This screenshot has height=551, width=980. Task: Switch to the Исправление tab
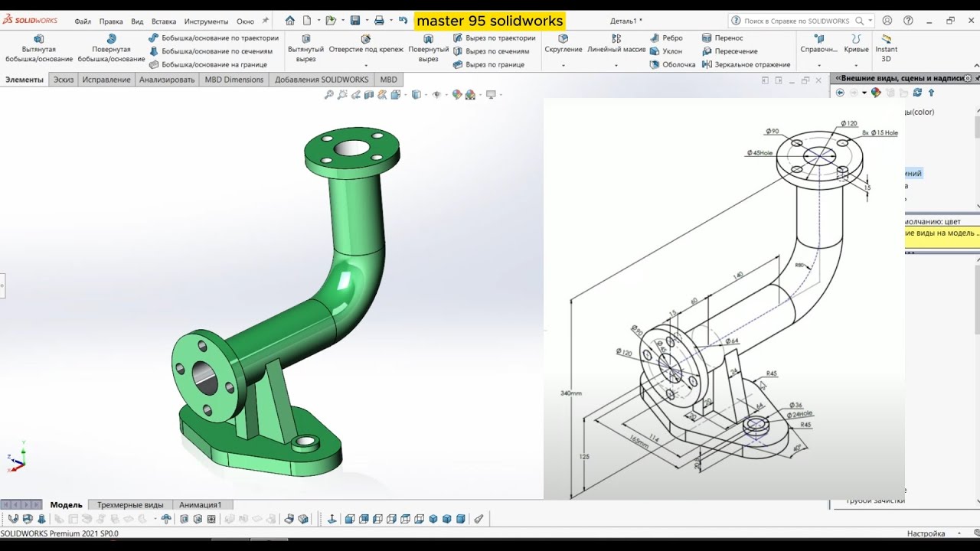106,80
